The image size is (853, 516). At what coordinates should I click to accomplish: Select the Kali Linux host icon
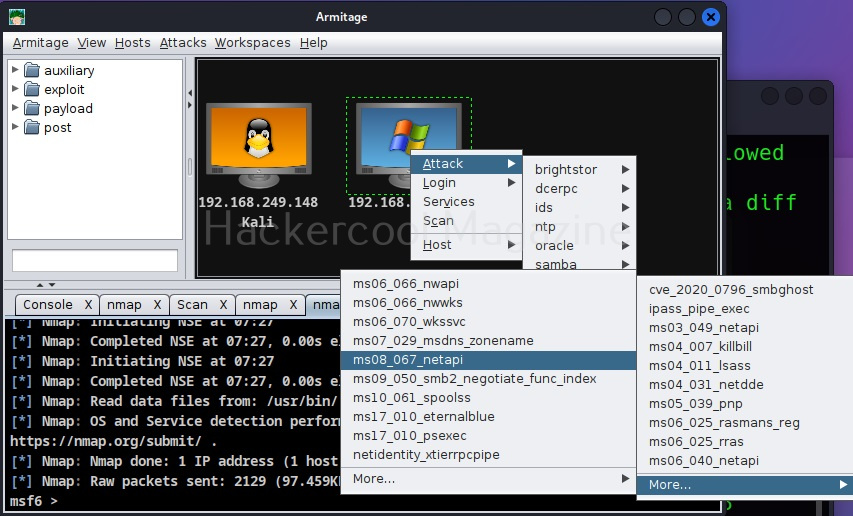(258, 145)
